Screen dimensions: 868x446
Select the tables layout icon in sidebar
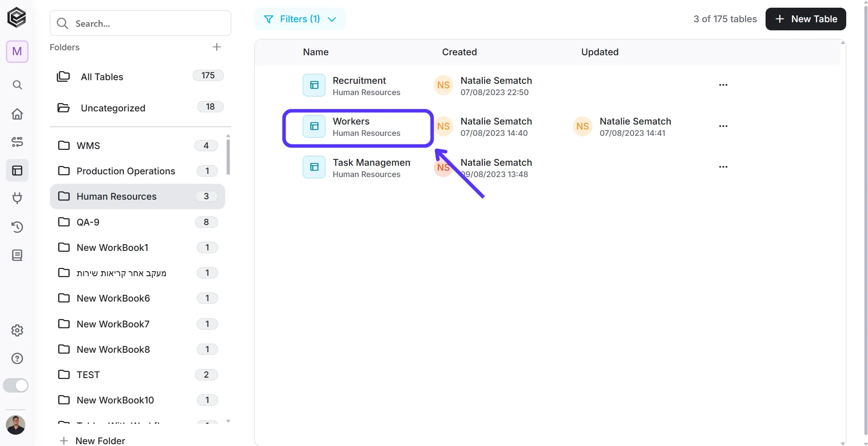[x=17, y=170]
